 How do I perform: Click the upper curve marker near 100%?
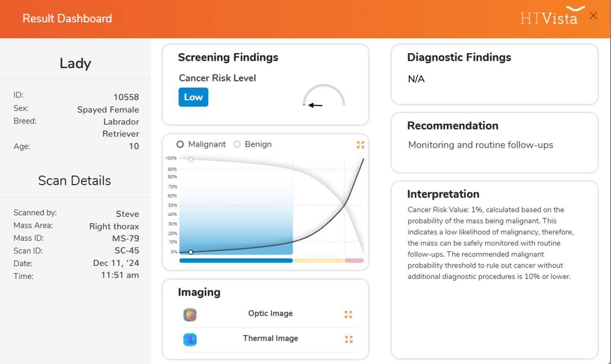[191, 160]
